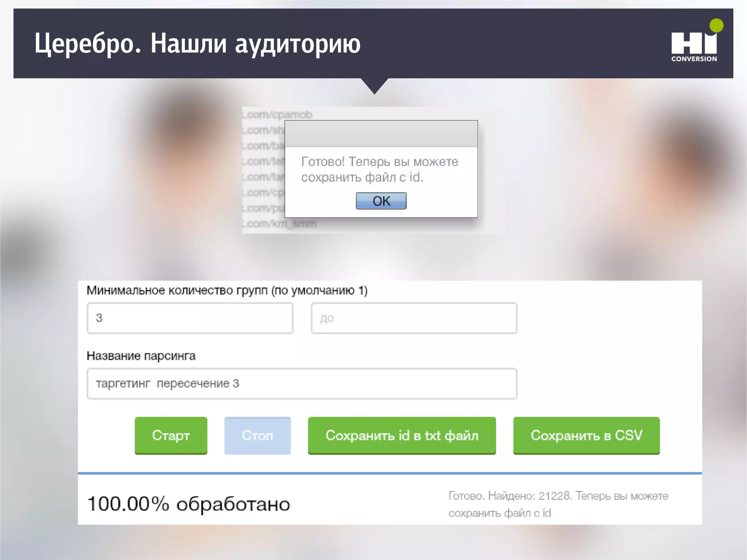Focus the 'до' maximum groups field

point(414,318)
